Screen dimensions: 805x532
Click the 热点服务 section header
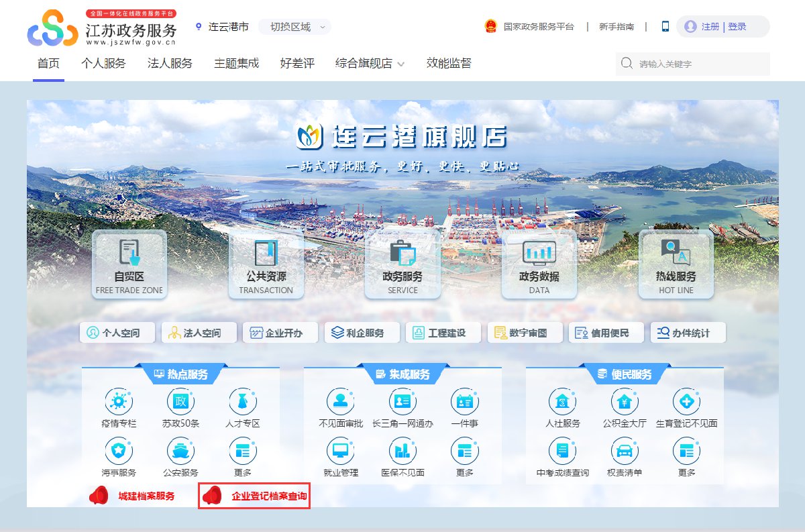pyautogui.click(x=181, y=374)
